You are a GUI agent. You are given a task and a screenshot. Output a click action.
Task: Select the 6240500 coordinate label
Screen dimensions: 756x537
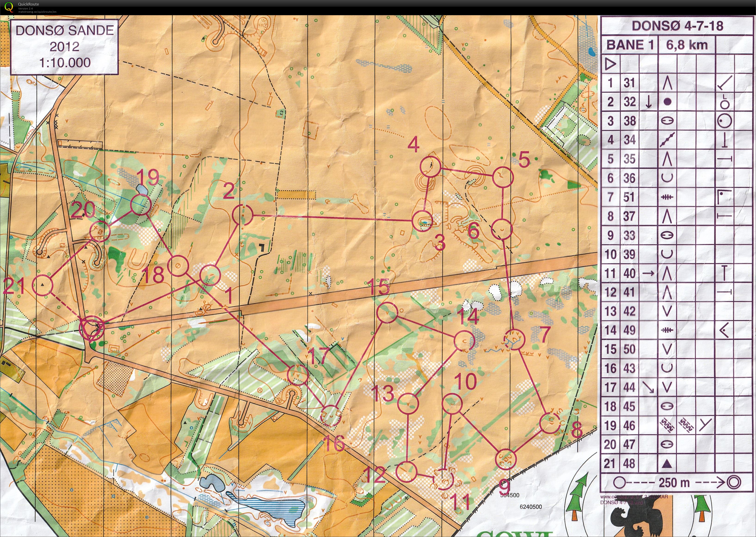pos(531,506)
